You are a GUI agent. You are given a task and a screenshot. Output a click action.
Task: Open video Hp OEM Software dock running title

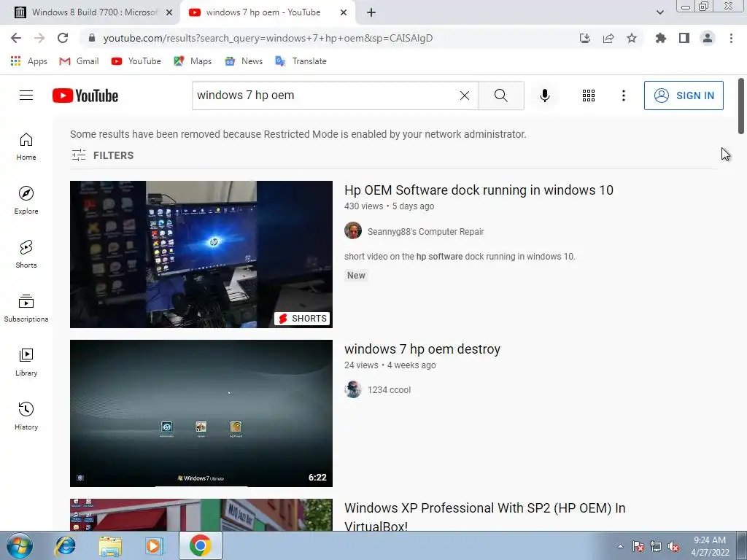point(479,190)
